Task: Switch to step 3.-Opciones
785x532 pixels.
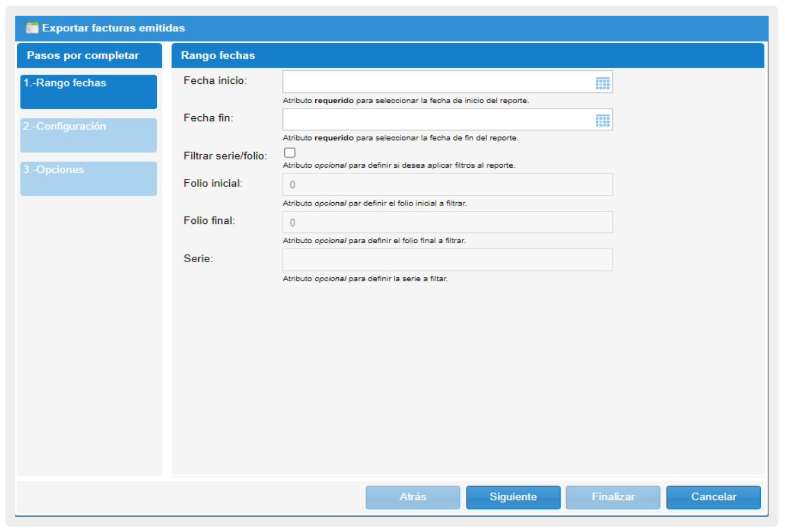Action: (x=89, y=178)
